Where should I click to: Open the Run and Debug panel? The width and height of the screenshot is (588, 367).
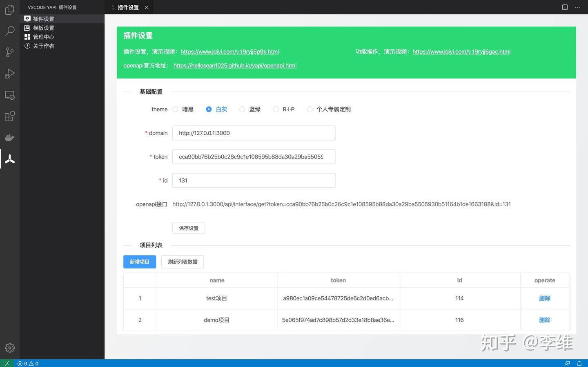coord(9,74)
